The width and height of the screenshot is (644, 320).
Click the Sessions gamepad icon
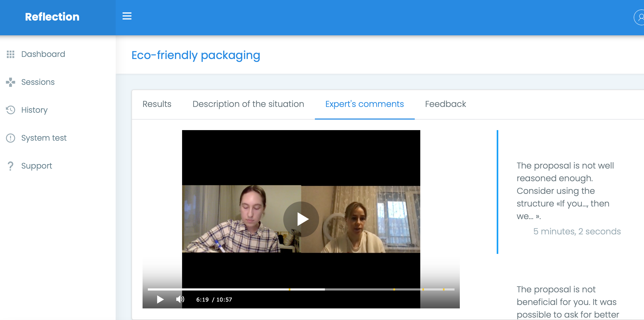11,82
